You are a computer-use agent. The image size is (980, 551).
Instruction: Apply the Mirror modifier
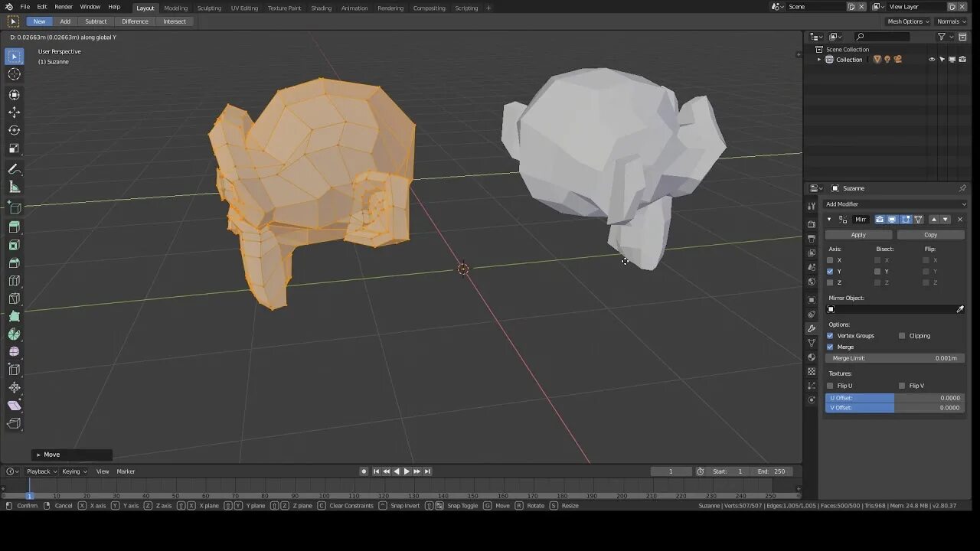click(x=858, y=235)
